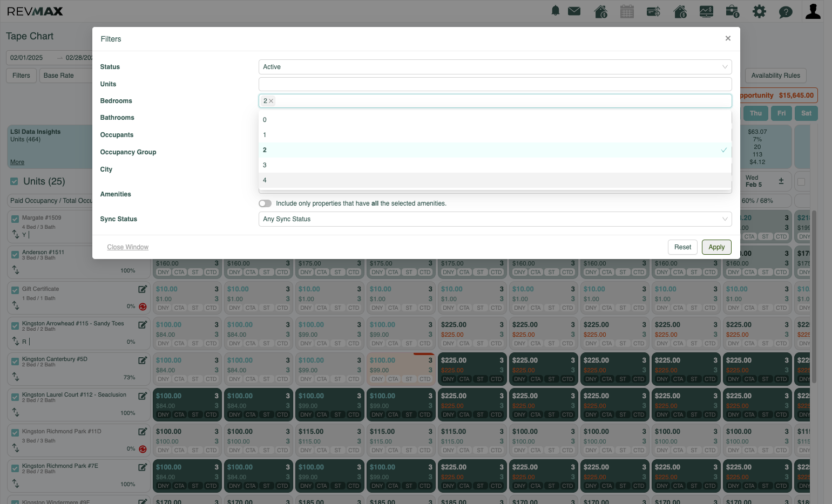Toggle include all selected amenities switch

265,203
